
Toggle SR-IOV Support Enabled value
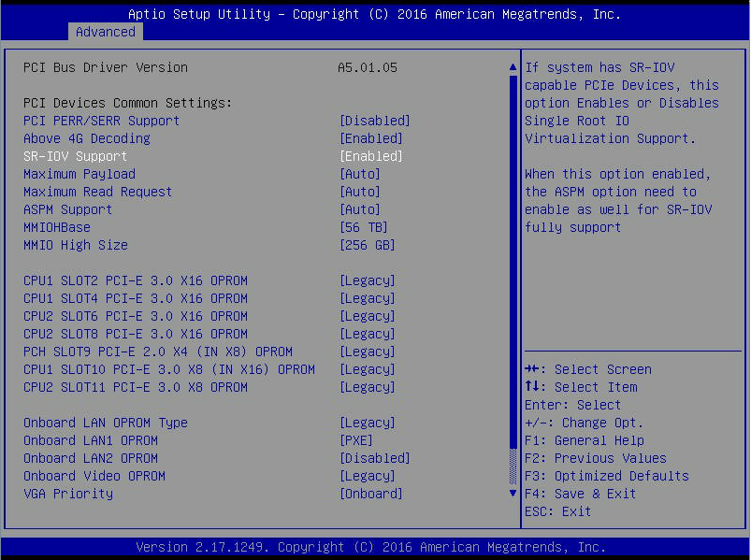click(x=371, y=156)
